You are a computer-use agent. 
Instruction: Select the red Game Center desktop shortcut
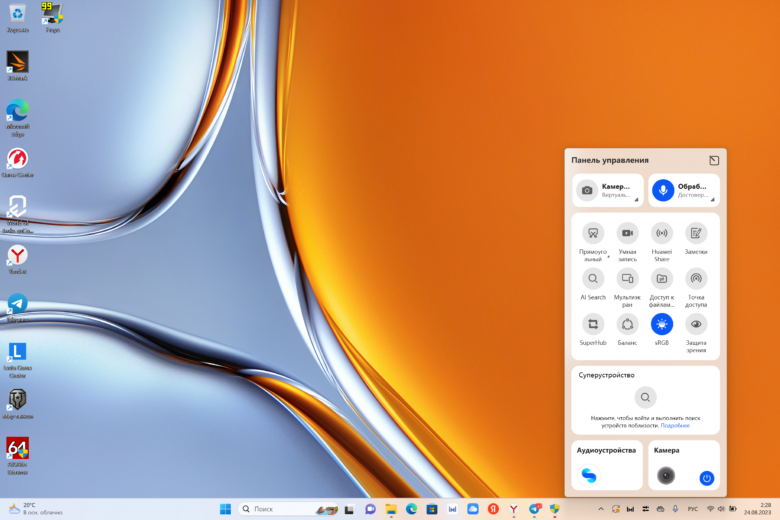click(x=17, y=163)
